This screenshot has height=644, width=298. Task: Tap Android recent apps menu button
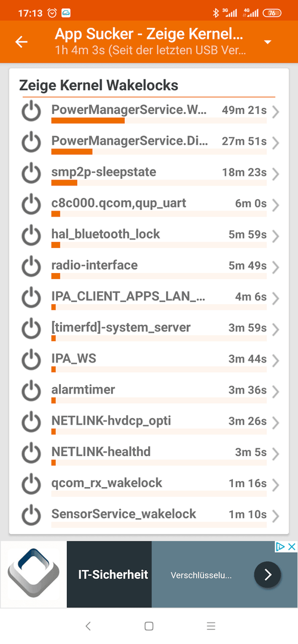click(211, 626)
